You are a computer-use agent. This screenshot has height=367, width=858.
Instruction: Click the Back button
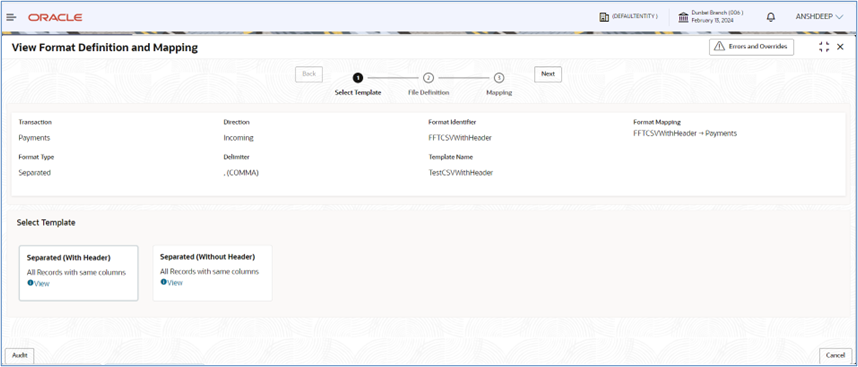tap(309, 74)
